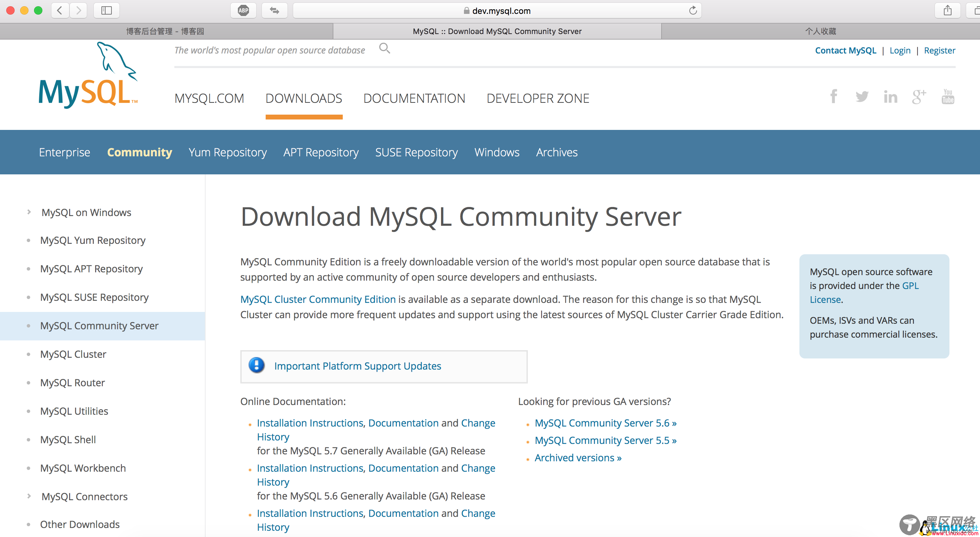Open Installation Instructions for MySQL 5.7
Screen dimensions: 980x537
click(x=310, y=423)
